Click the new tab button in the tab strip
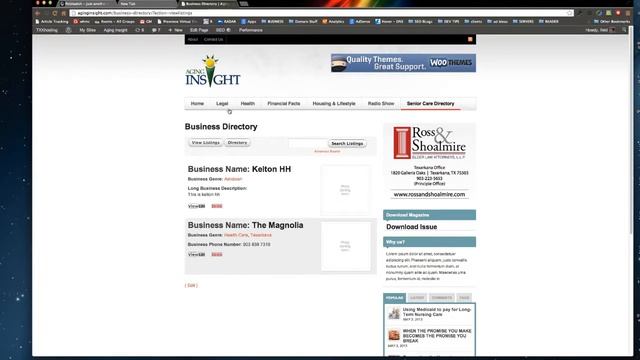Image resolution: width=640 pixels, height=360 pixels. [244, 4]
